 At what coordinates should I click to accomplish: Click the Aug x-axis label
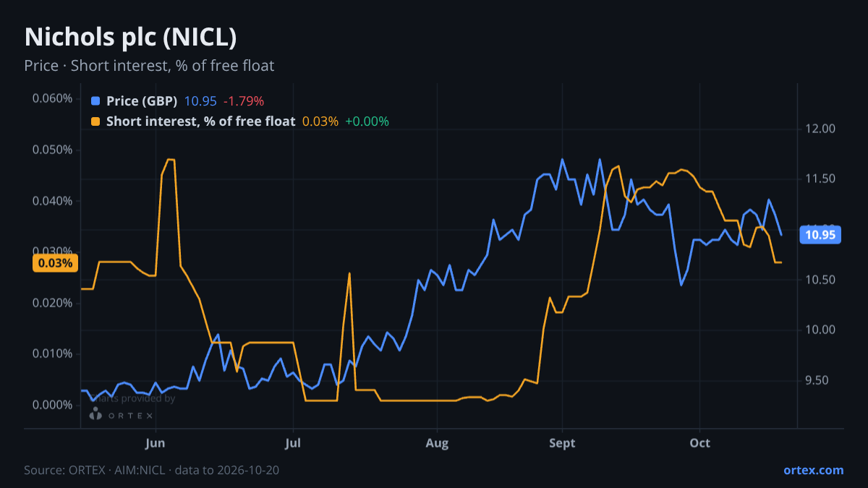(438, 443)
